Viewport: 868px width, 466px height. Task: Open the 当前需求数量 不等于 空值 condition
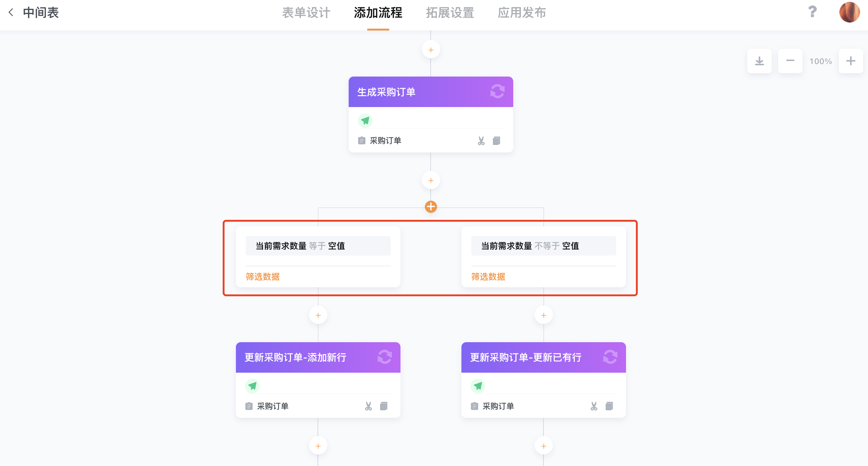(543, 246)
